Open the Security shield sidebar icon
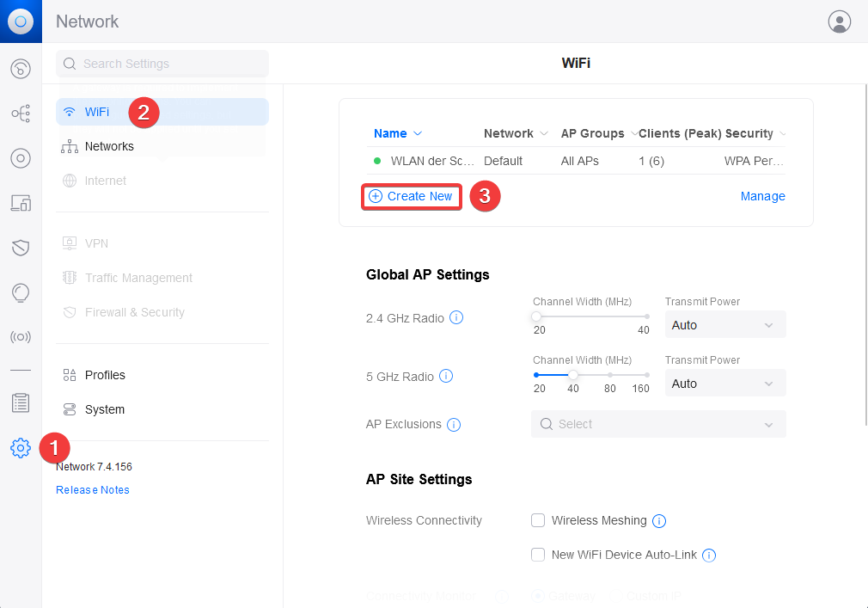Viewport: 868px width, 608px height. click(x=21, y=248)
